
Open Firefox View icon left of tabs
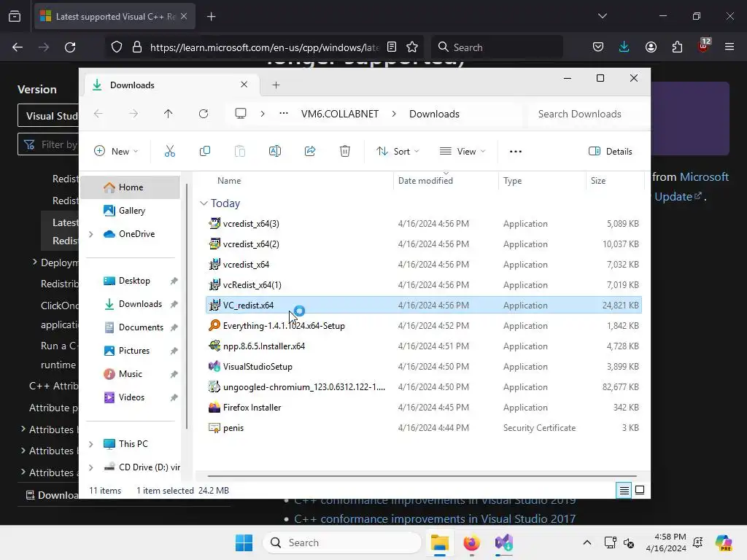(x=15, y=17)
